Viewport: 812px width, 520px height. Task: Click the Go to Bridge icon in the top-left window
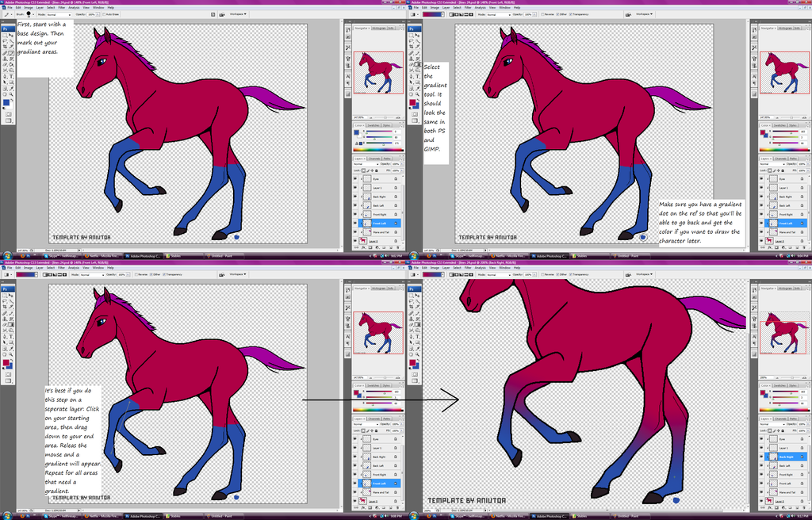222,14
